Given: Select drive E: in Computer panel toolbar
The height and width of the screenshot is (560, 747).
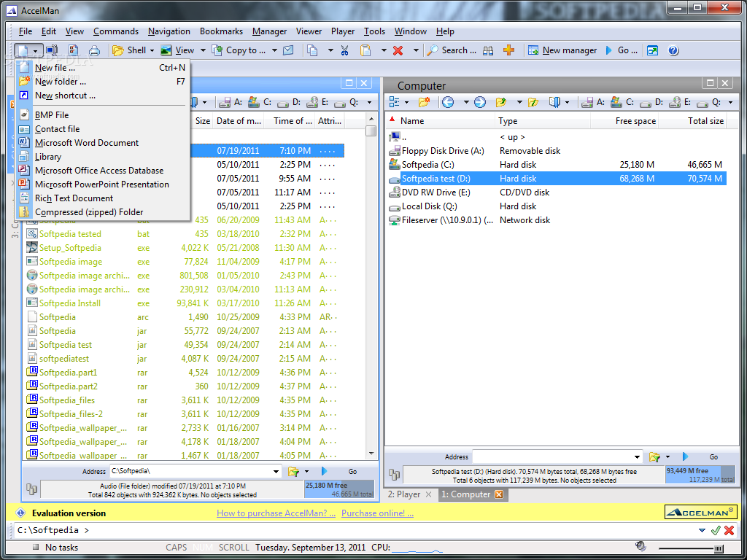Looking at the screenshot, I should click(x=680, y=102).
